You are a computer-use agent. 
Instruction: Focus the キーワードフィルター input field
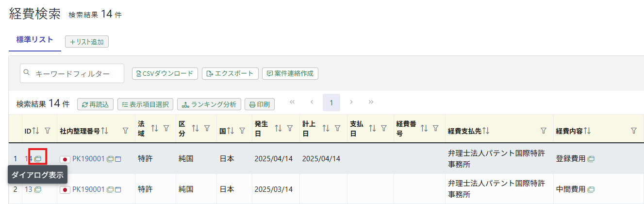[x=72, y=73]
